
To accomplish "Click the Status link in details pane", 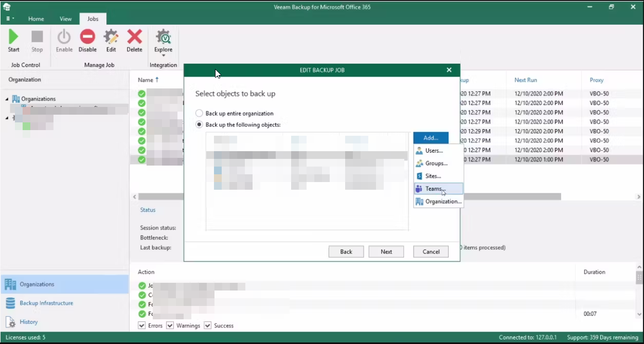I will point(148,210).
